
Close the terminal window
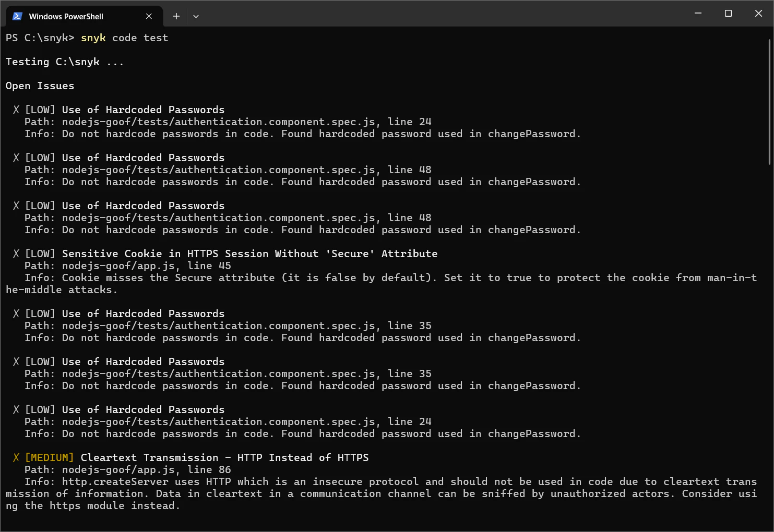758,14
